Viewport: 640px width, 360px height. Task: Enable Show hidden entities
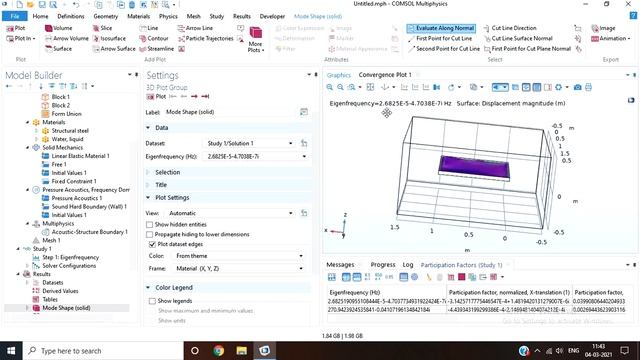click(149, 224)
